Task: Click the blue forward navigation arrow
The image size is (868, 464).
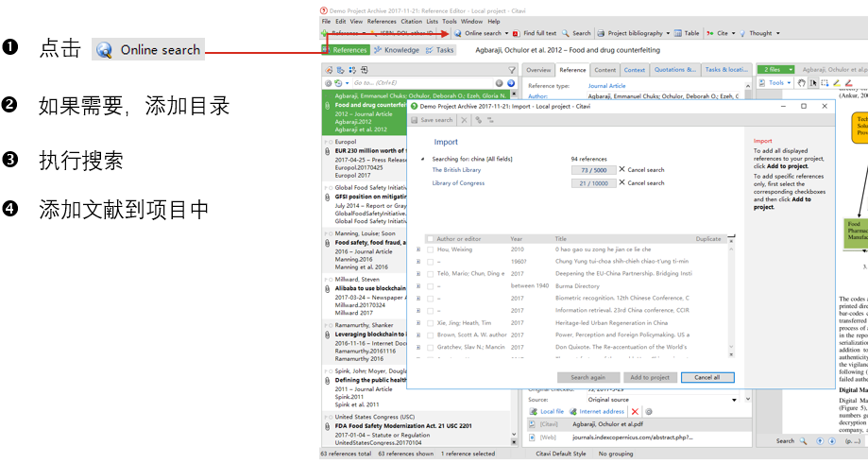Action: click(x=511, y=83)
